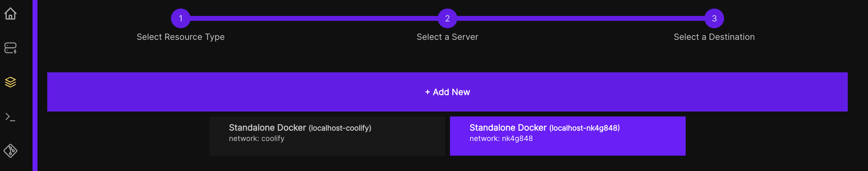Choose Standalone Docker (localhost-coolify) destination card
868x171 pixels.
327,136
